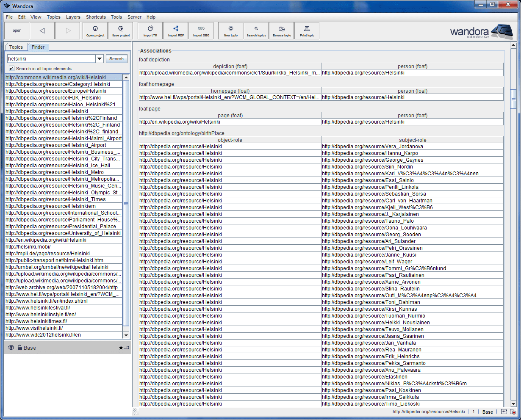The height and width of the screenshot is (420, 521).
Task: Click the star icon on the Base layer
Action: coord(121,348)
